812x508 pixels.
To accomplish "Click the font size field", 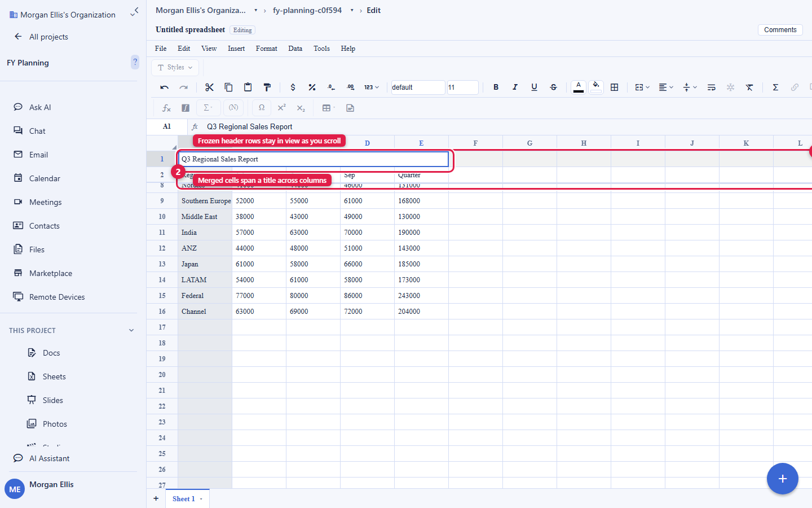I will pyautogui.click(x=462, y=87).
